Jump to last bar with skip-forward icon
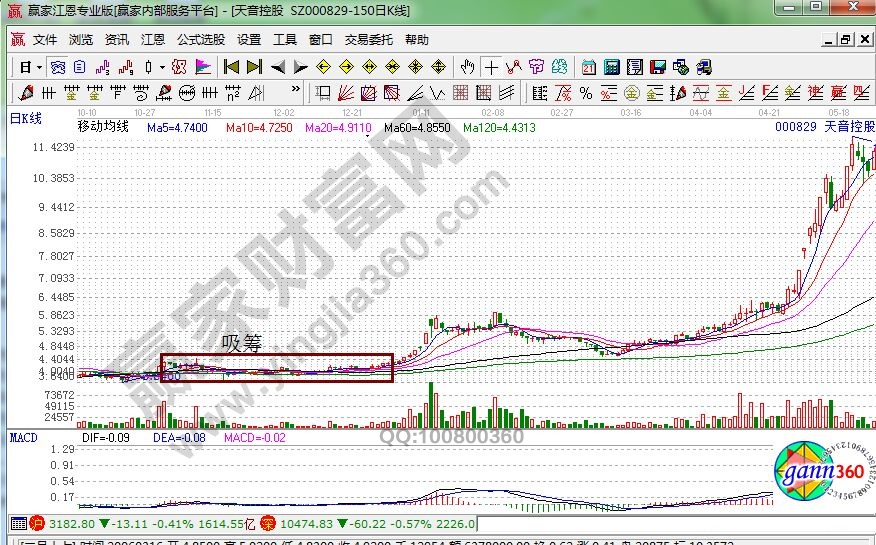Screen dimensions: 876x545 254,67
